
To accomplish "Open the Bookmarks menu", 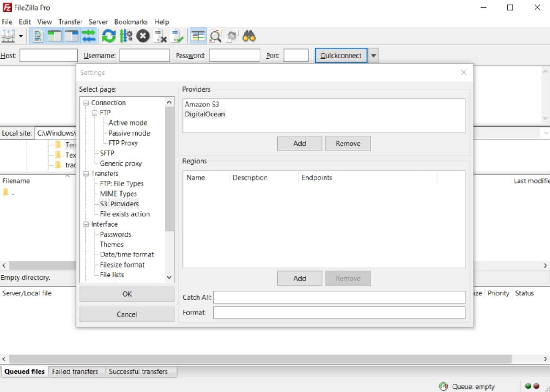I will pos(131,22).
